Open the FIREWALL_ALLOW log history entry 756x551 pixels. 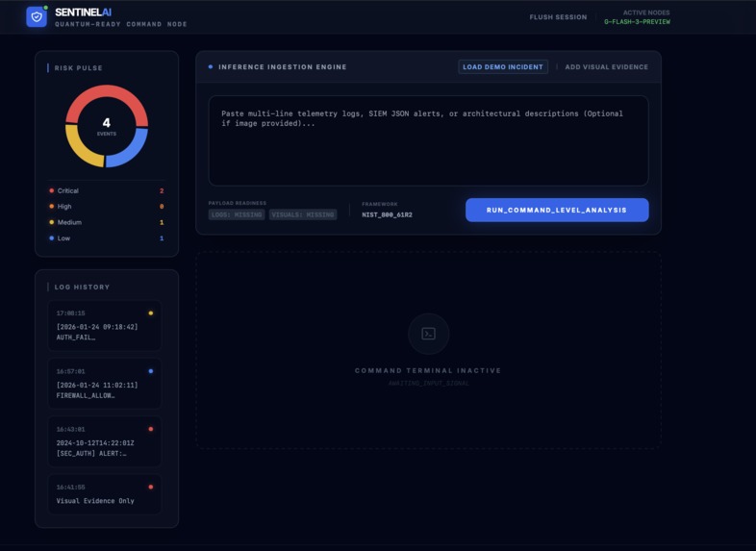105,384
